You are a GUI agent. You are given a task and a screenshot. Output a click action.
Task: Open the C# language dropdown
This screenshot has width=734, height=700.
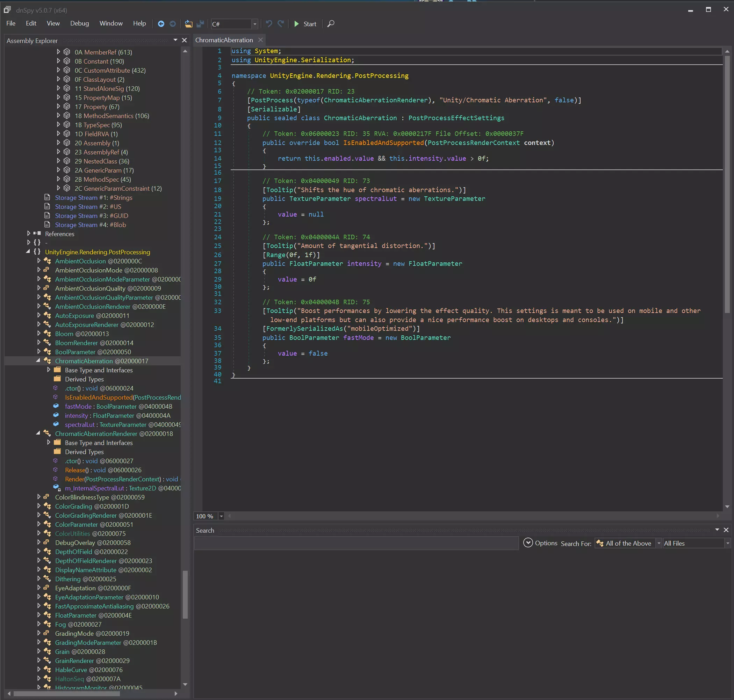[x=254, y=24]
